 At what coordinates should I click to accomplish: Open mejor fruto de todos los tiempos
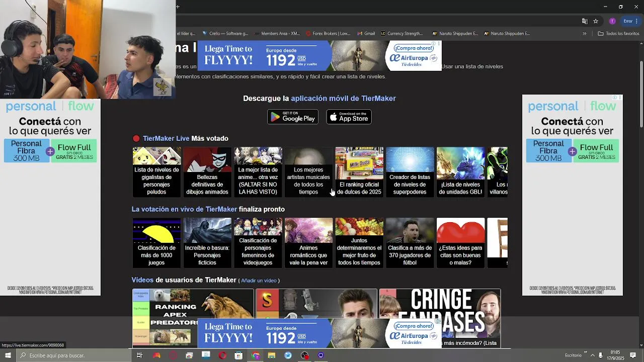[359, 242]
